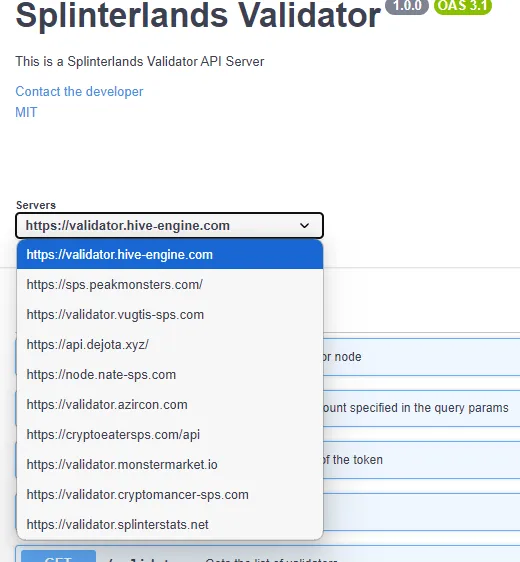Image resolution: width=520 pixels, height=562 pixels.
Task: Choose https://sps.peakmonsters.com/ server
Action: pos(170,285)
